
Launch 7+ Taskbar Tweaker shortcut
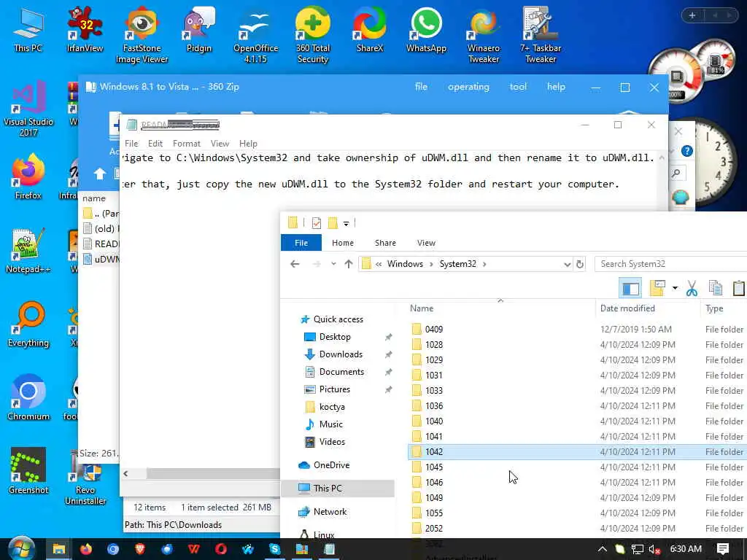coord(541,36)
